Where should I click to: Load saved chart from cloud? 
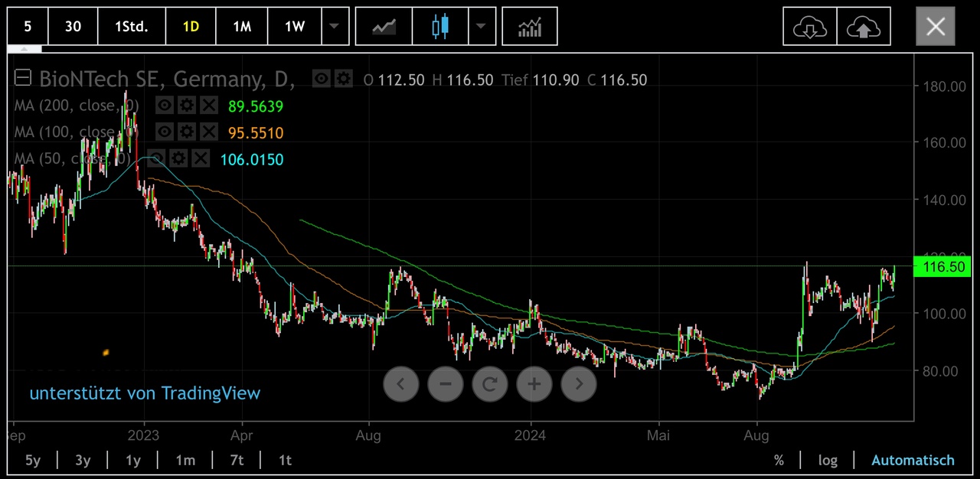point(810,27)
